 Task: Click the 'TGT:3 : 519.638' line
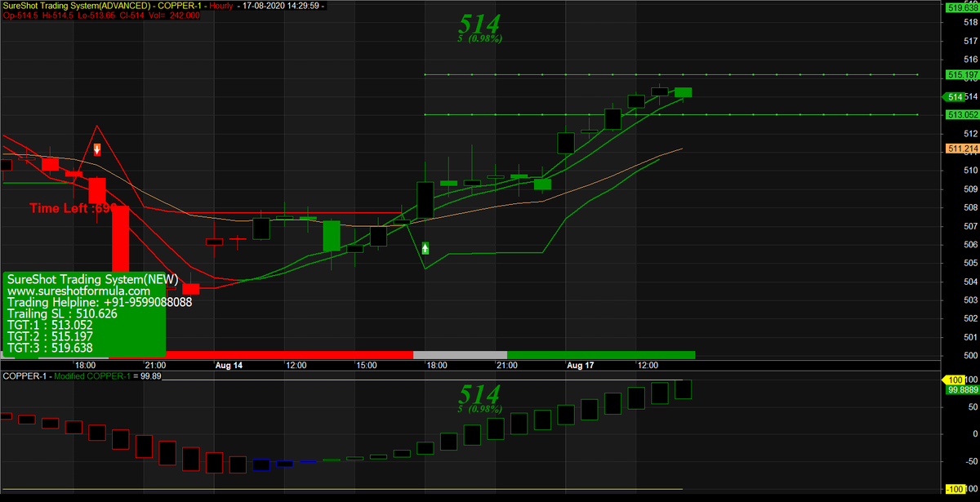click(x=50, y=348)
